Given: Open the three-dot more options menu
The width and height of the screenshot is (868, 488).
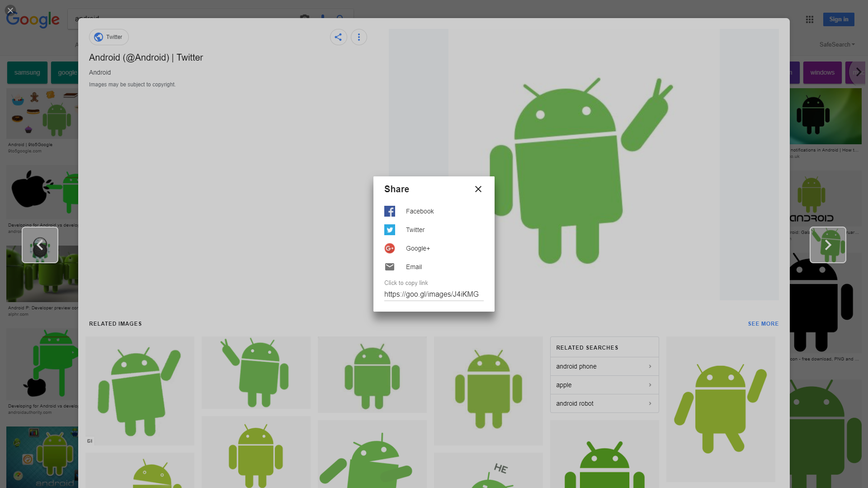Looking at the screenshot, I should point(359,37).
